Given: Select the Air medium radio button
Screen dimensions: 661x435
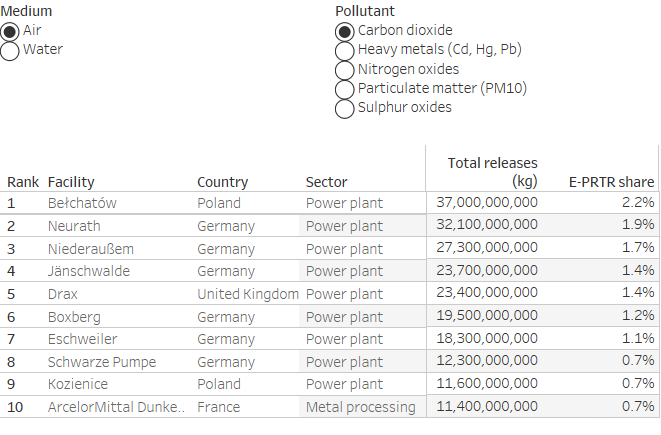Looking at the screenshot, I should [x=10, y=32].
